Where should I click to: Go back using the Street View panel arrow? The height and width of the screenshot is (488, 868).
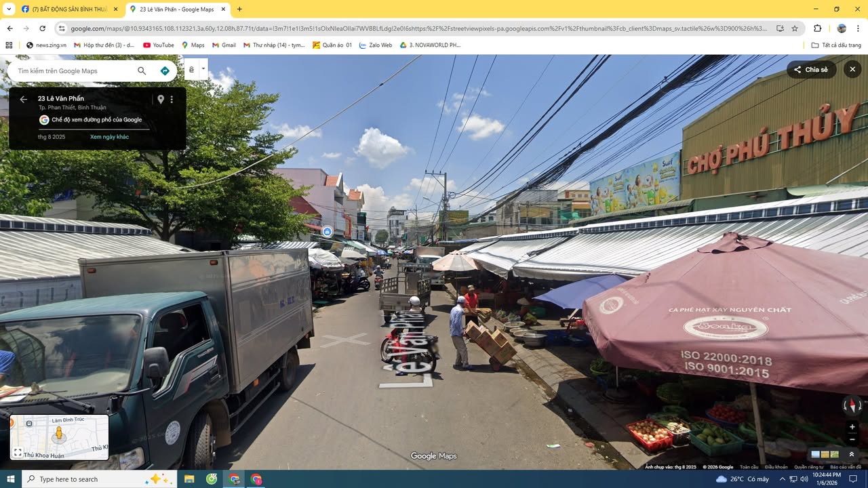coord(23,100)
